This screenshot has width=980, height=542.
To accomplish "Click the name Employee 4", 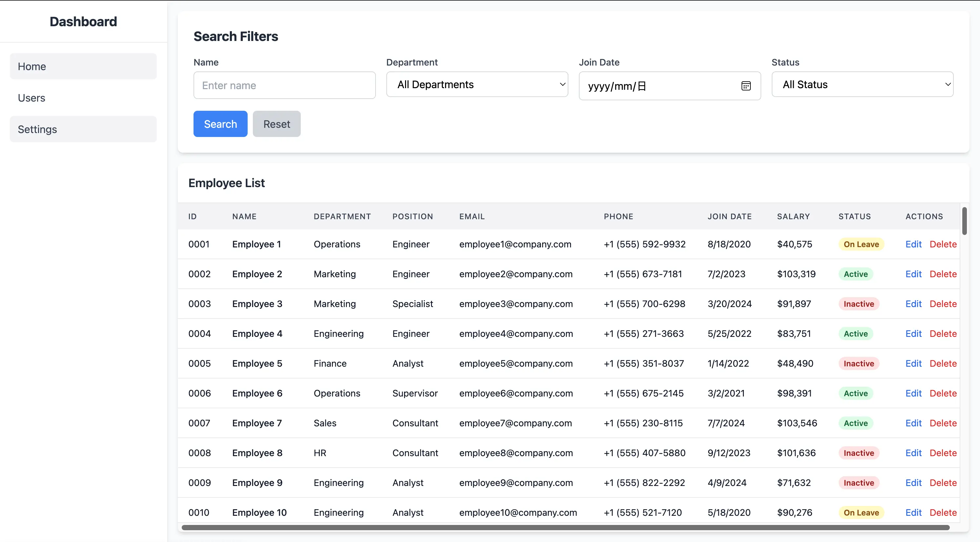I will pos(257,334).
